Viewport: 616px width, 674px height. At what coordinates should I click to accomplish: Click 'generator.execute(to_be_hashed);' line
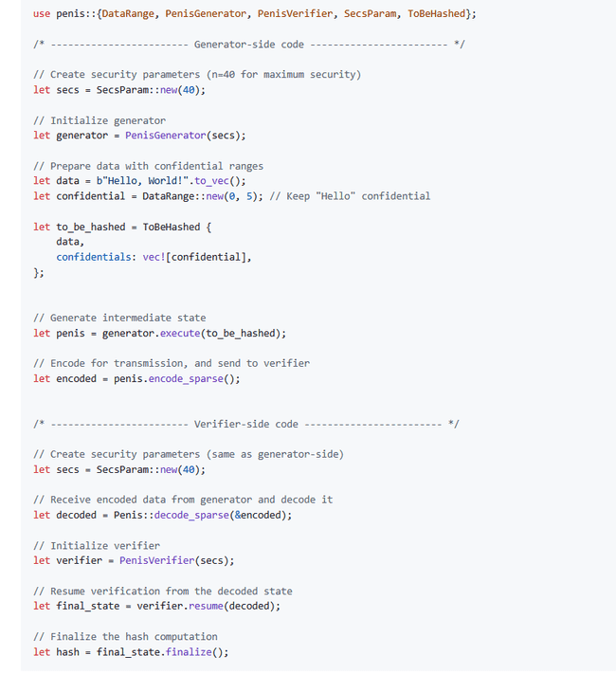(x=160, y=333)
